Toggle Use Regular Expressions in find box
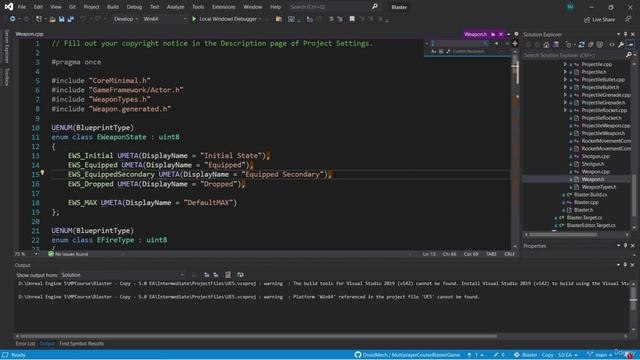This screenshot has width=640, height=360. [x=448, y=51]
